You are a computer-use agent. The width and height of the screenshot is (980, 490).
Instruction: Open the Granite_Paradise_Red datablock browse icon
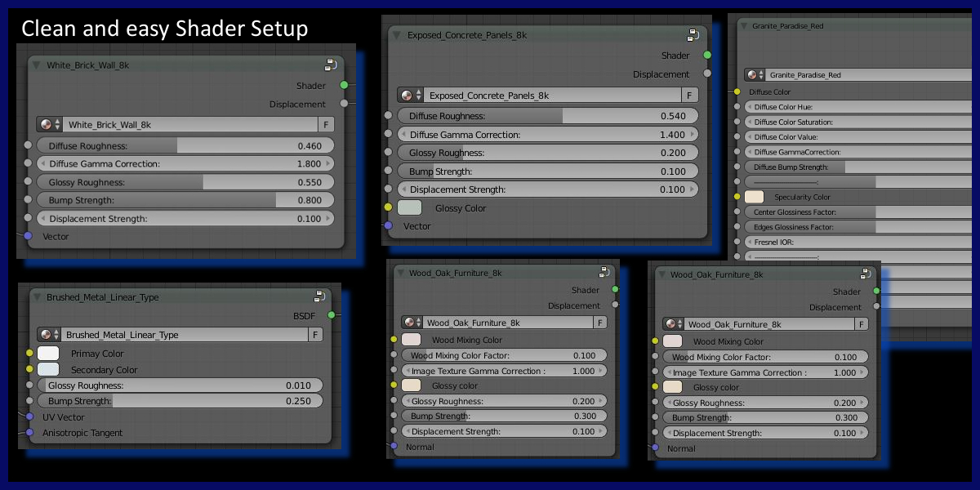point(755,74)
